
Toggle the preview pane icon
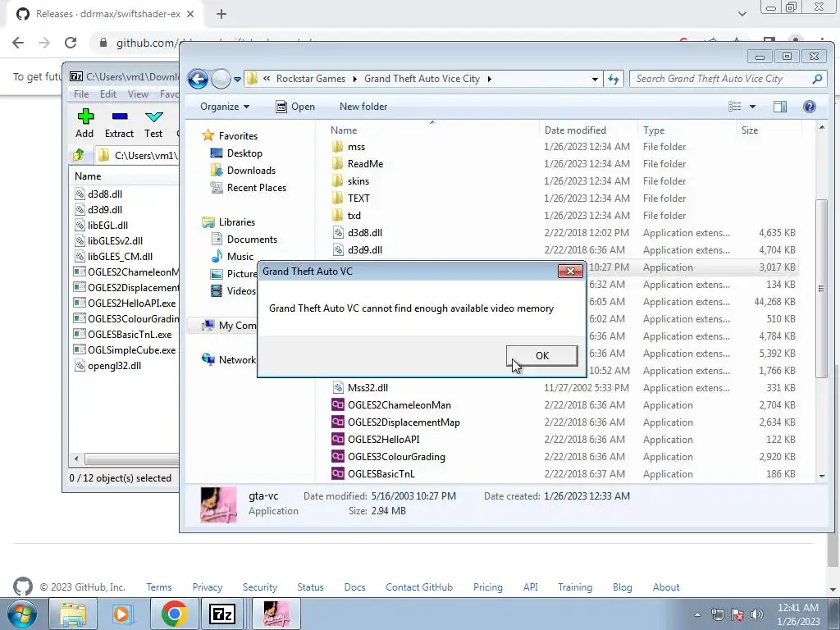(780, 107)
